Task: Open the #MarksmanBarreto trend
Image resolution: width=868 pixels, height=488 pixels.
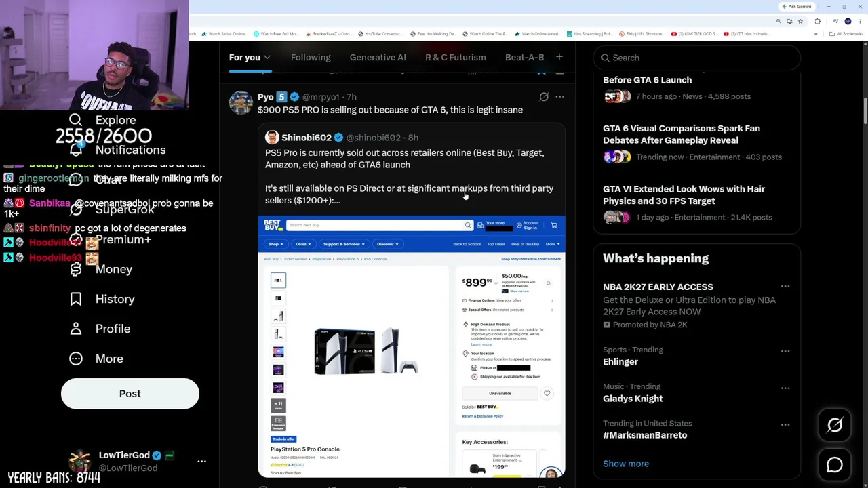Action: click(645, 435)
